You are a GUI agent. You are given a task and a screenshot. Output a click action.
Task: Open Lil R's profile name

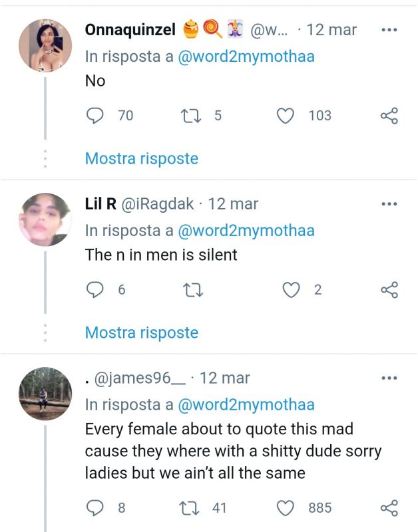101,204
